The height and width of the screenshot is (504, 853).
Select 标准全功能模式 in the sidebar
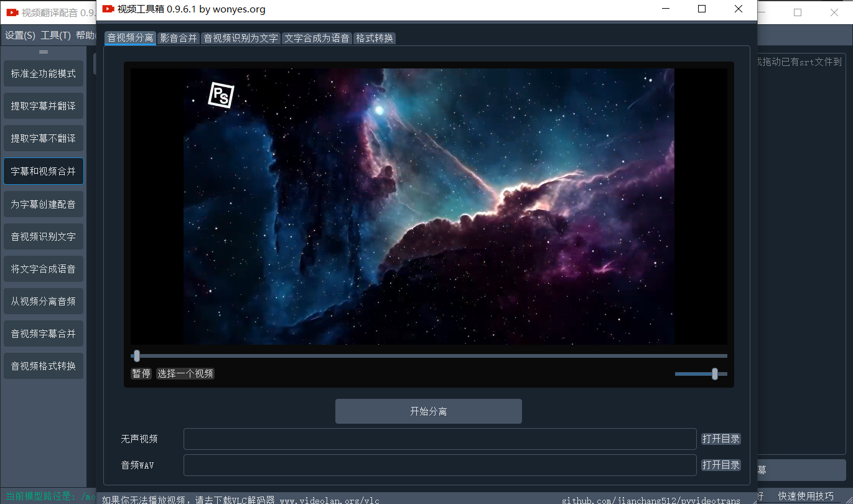44,73
